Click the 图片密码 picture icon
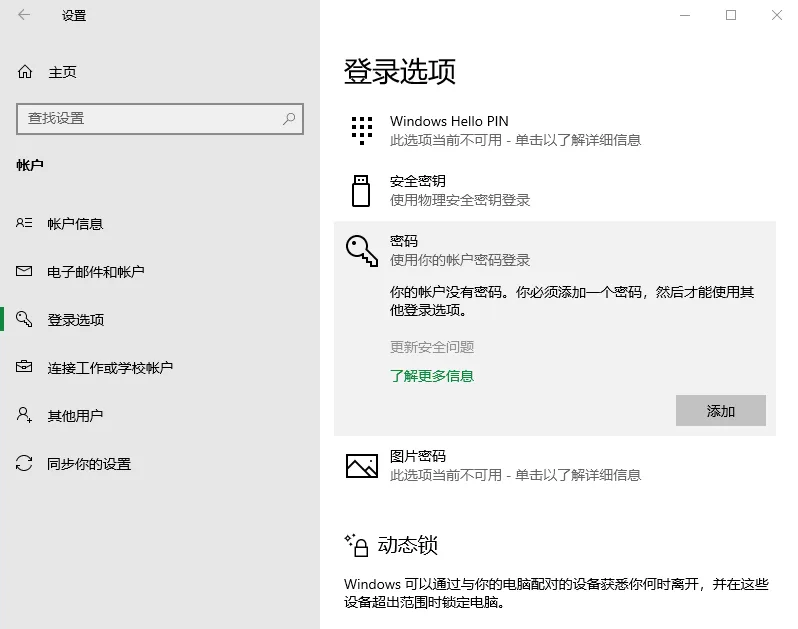The height and width of the screenshot is (629, 798). point(362,466)
